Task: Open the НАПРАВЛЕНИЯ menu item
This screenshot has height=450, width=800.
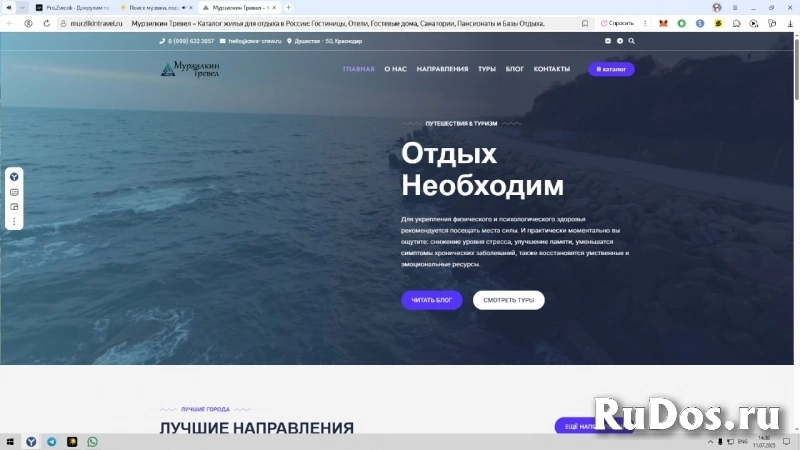Action: coord(442,69)
